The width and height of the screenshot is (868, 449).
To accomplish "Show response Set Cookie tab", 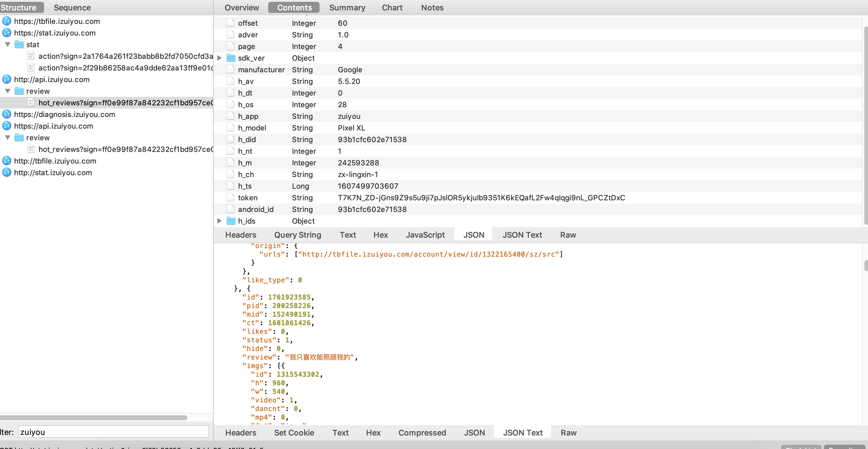I will pyautogui.click(x=294, y=432).
